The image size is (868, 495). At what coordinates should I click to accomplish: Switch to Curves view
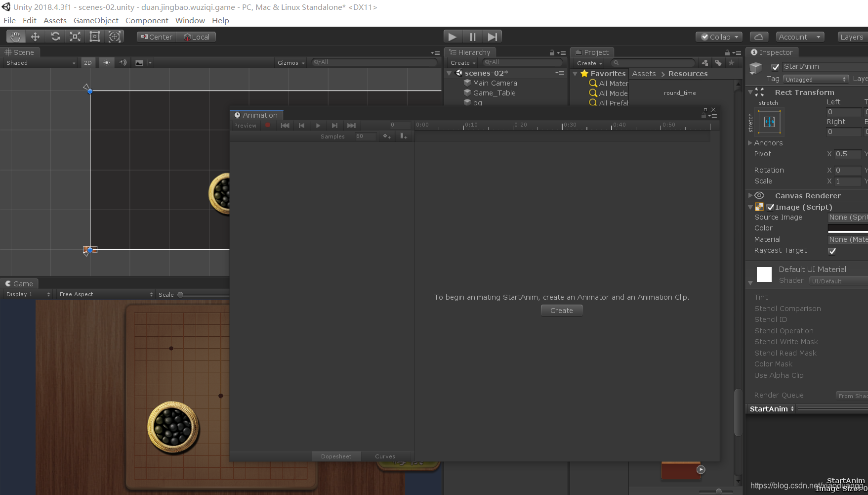[385, 456]
